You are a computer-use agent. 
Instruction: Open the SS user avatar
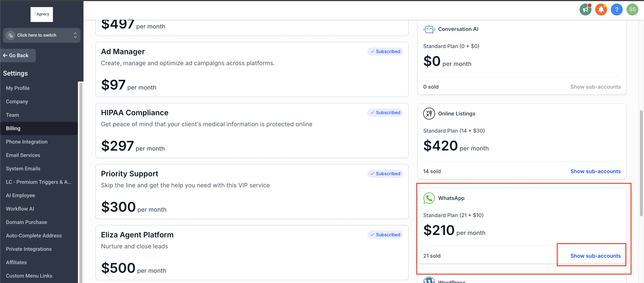[632, 10]
